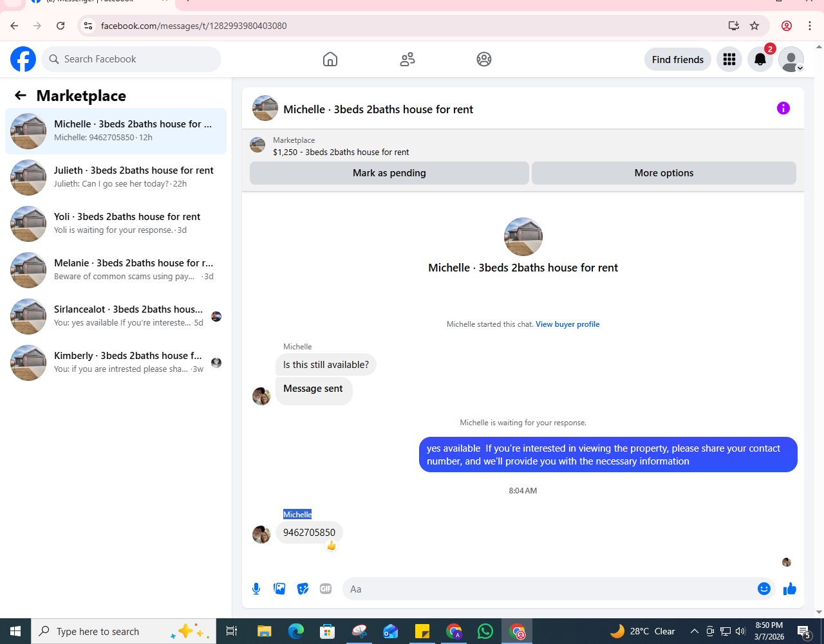Open the account avatar dropdown menu
Screen dimensions: 824x644
pos(791,59)
